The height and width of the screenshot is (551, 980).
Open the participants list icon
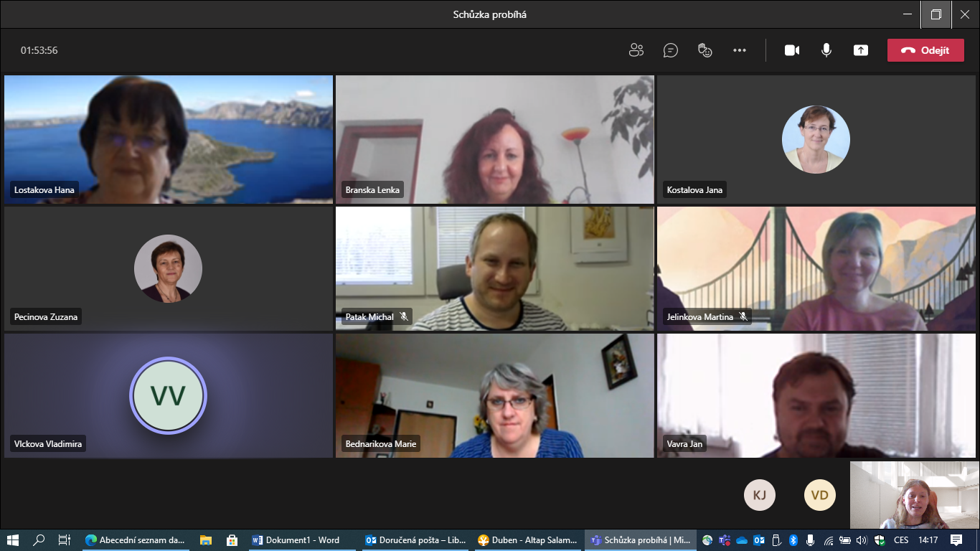coord(636,50)
